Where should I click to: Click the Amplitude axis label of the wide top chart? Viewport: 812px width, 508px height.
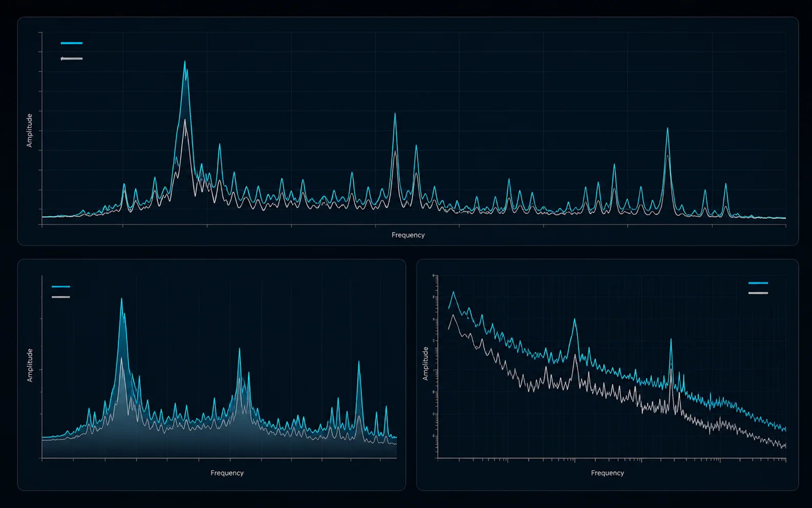(29, 131)
